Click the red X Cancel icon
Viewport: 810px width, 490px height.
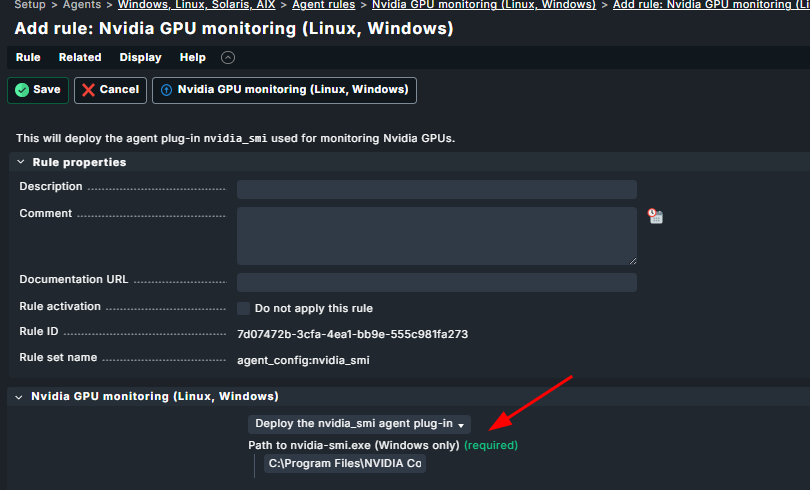coord(88,90)
